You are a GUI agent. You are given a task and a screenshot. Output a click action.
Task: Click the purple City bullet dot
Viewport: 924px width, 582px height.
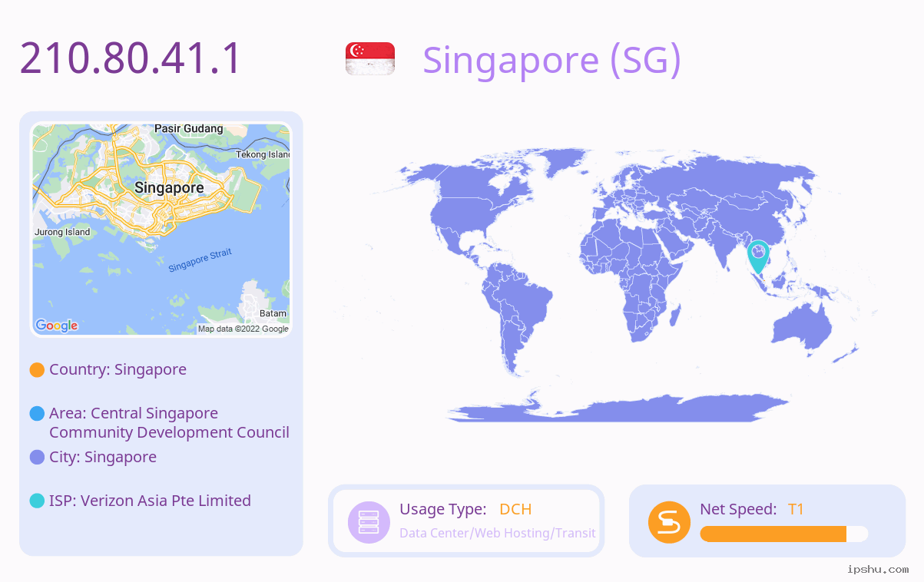(37, 458)
